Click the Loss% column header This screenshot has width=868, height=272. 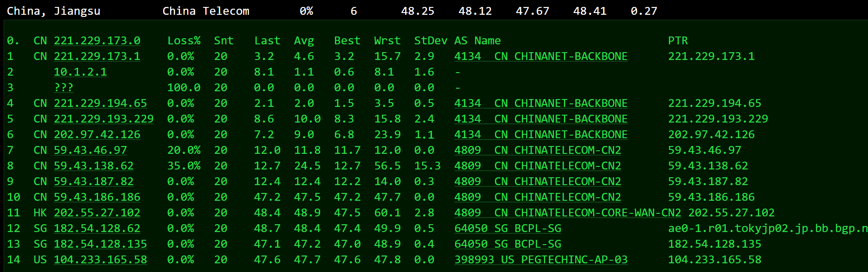pos(184,41)
